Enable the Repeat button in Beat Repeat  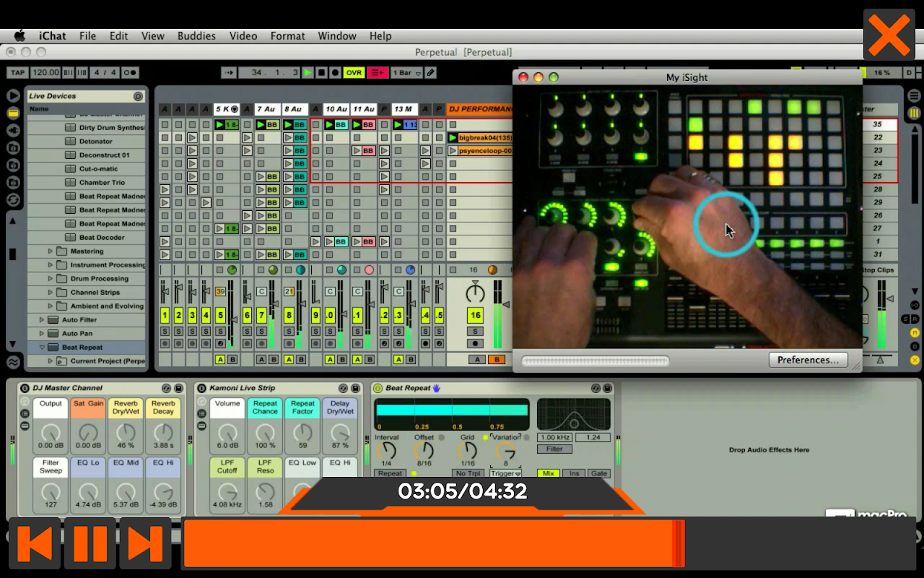390,474
